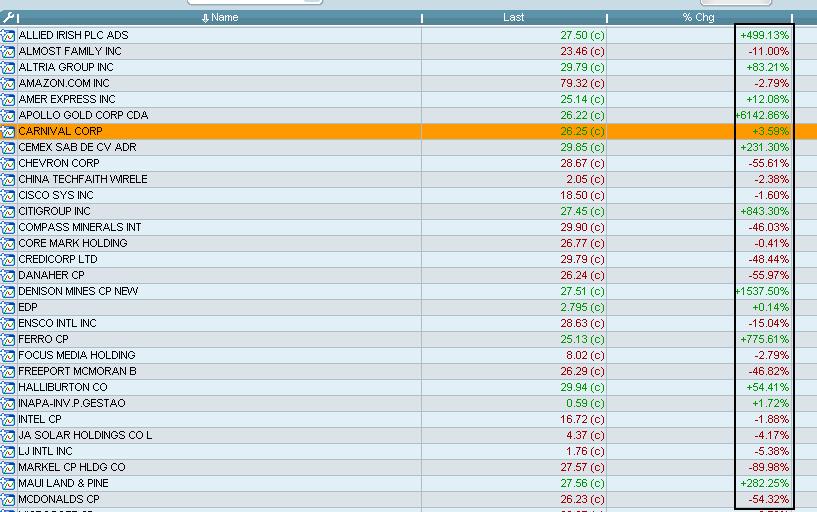Open chart icon for LJ INTL INC
Image resolution: width=817 pixels, height=512 pixels.
(x=8, y=452)
